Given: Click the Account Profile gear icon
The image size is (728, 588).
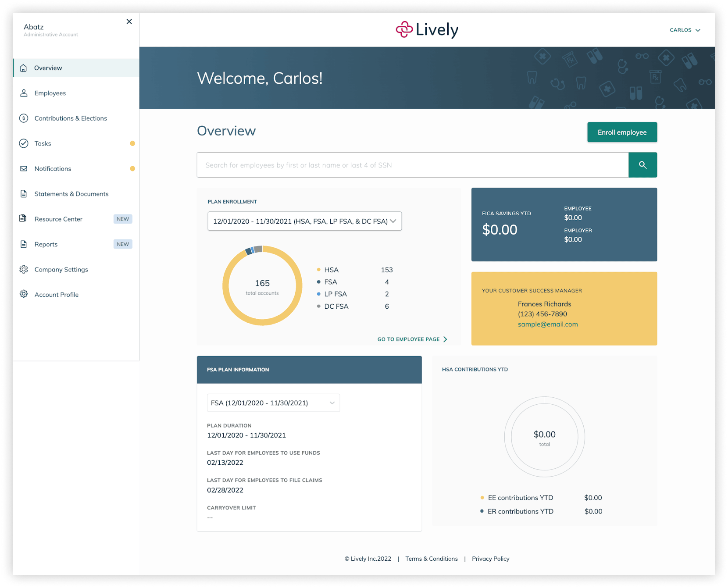Looking at the screenshot, I should point(24,294).
